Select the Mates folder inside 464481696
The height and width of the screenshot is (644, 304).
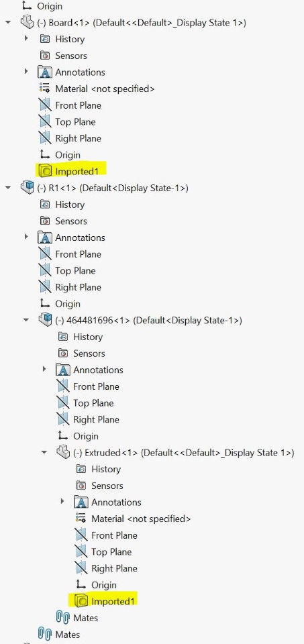tap(77, 618)
